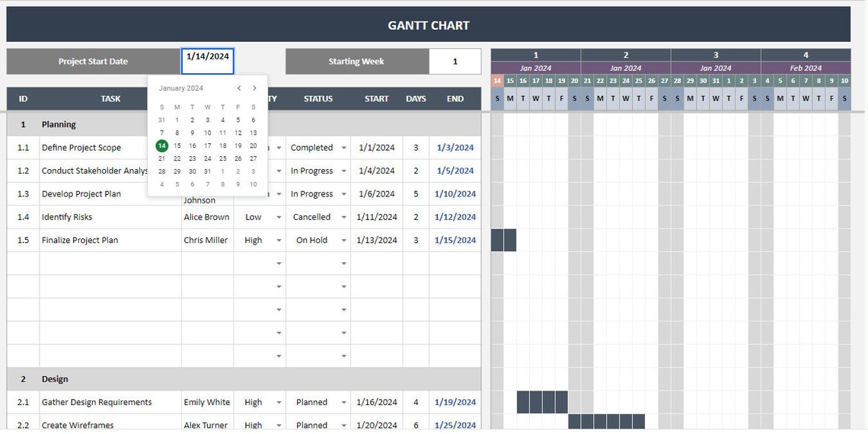Select the Identify Risks task cell
The height and width of the screenshot is (434, 868).
110,218
